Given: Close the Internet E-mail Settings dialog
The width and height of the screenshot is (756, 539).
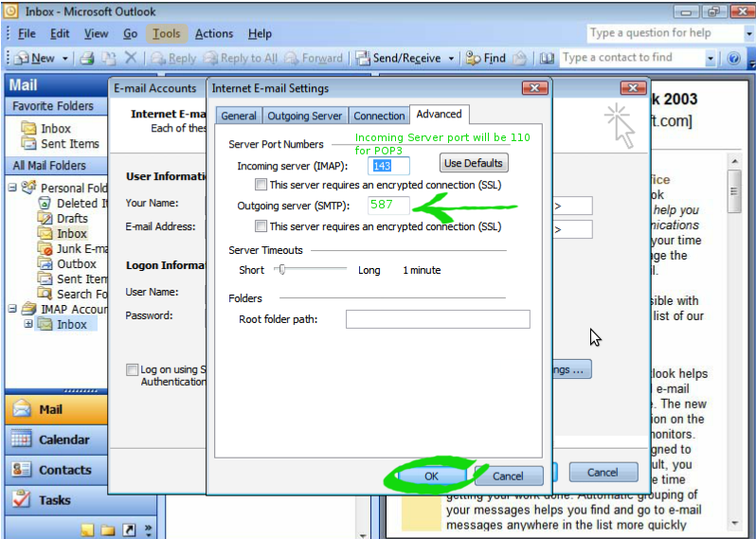Looking at the screenshot, I should click(x=534, y=88).
